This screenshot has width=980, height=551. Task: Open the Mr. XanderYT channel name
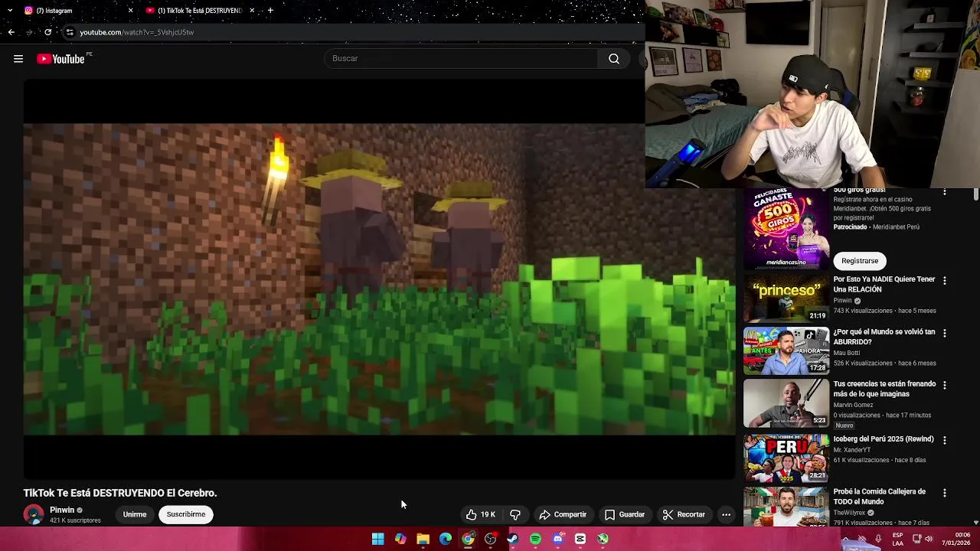(852, 450)
